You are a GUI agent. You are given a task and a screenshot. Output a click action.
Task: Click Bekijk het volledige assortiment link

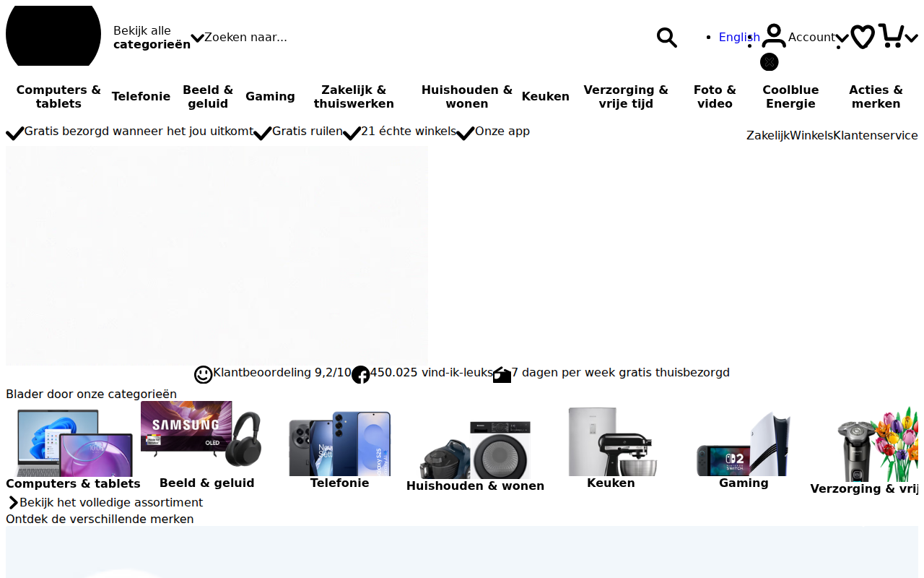[111, 503]
